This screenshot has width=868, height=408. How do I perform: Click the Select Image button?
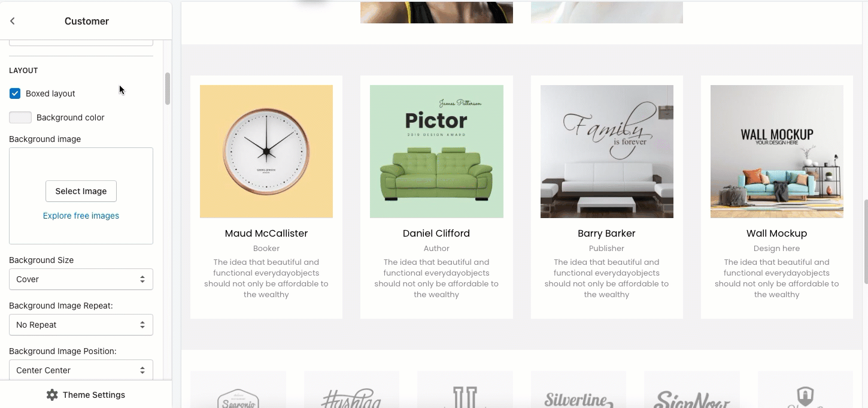point(81,191)
